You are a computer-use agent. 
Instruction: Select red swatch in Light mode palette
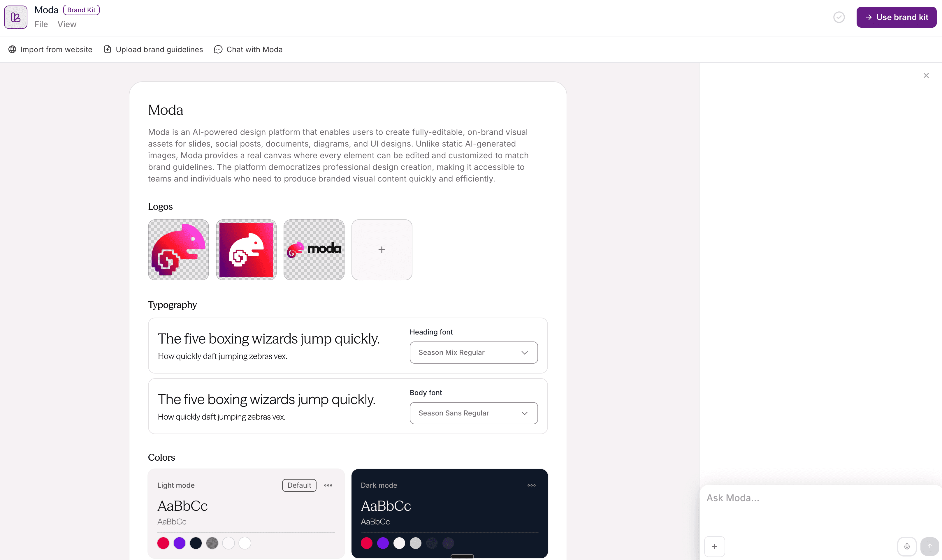[163, 543]
